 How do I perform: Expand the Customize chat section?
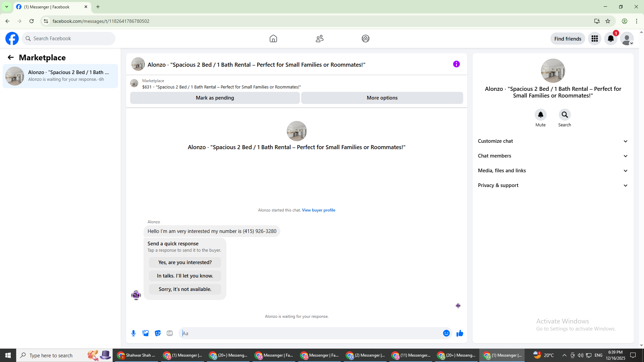(x=553, y=141)
